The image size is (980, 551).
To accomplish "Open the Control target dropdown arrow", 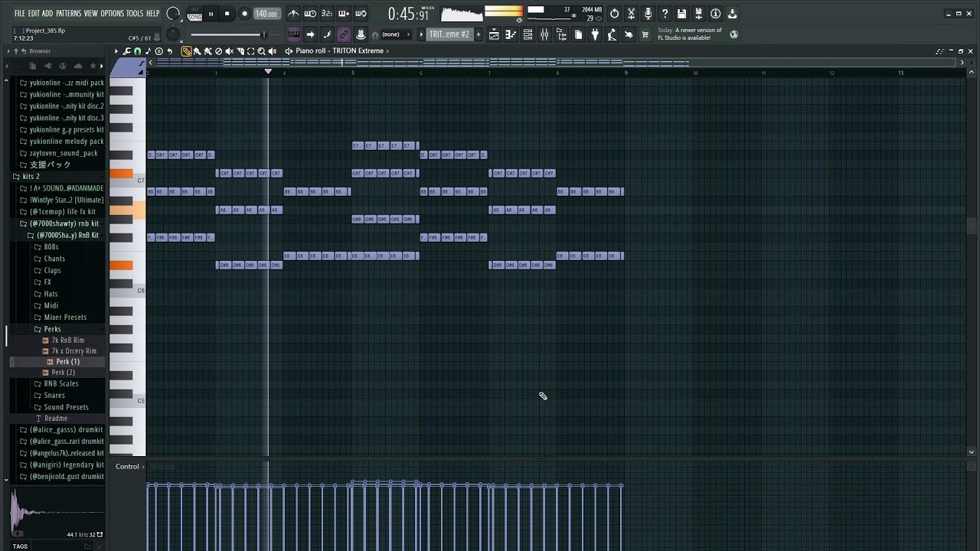I will (x=143, y=467).
